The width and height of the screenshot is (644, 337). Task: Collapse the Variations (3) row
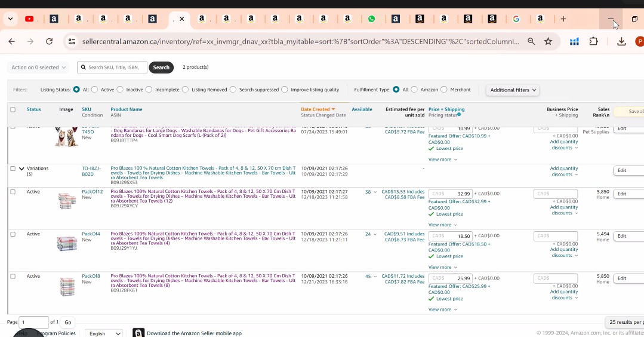tap(21, 169)
